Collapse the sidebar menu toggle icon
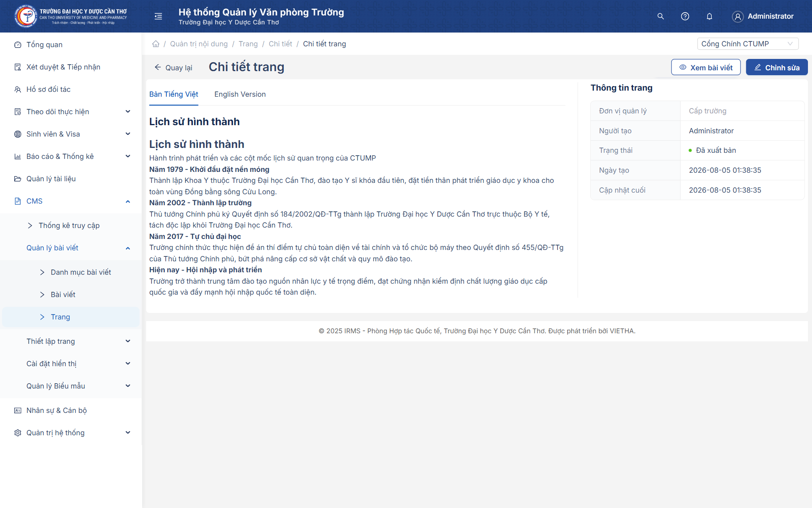Screen dimensions: 812x508 coord(158,16)
